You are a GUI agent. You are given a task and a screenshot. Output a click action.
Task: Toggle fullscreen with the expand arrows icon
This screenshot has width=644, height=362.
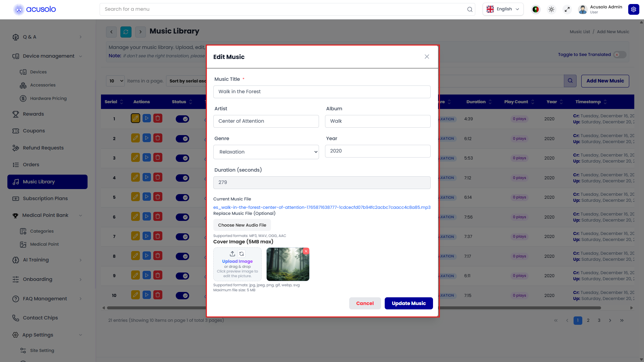[x=567, y=9]
